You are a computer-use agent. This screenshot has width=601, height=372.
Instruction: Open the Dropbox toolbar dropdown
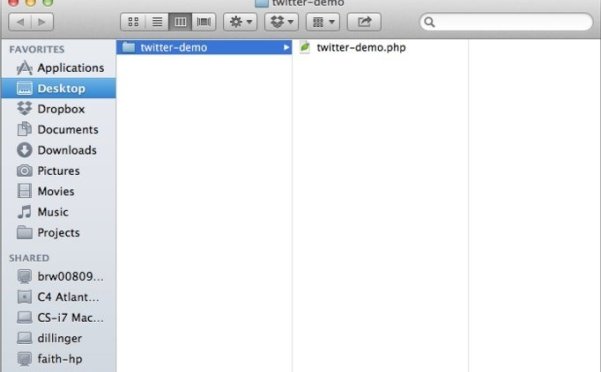[281, 22]
